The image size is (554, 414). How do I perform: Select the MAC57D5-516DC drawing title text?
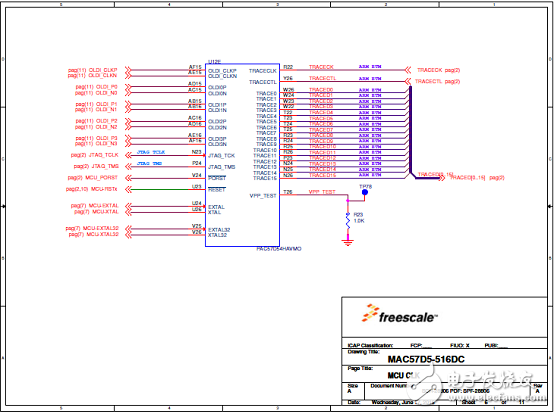[426, 360]
